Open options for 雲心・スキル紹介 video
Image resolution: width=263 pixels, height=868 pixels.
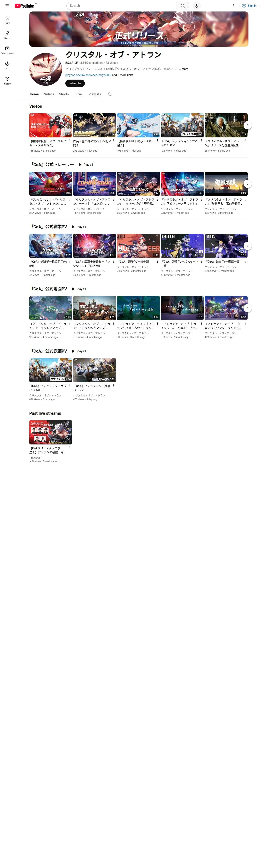157,141
